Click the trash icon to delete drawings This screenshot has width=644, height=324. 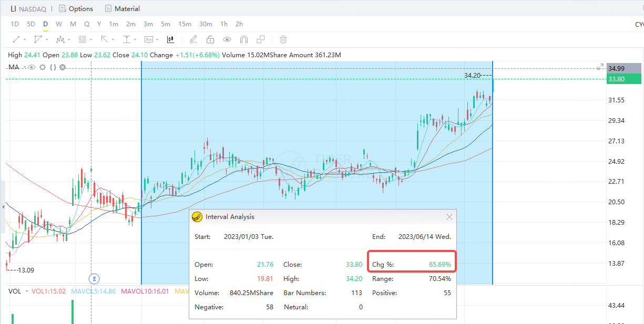[283, 39]
